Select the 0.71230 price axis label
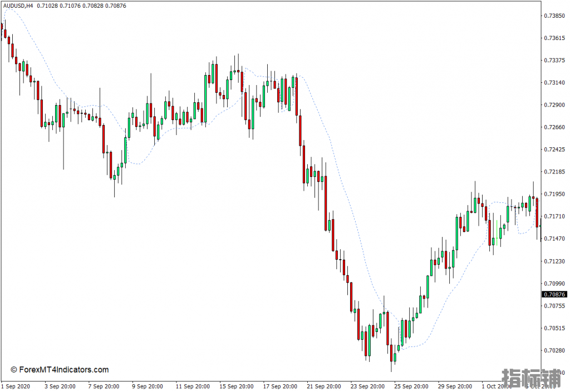This screenshot has height=392, width=570. click(x=555, y=261)
